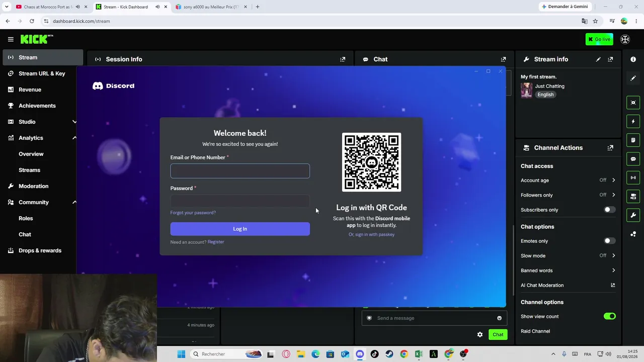Pop out the Session Info panel
The width and height of the screenshot is (644, 362).
point(343,59)
